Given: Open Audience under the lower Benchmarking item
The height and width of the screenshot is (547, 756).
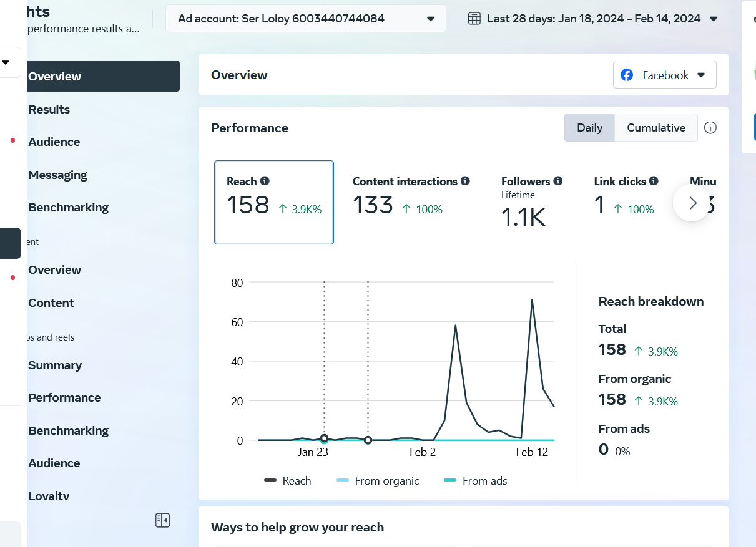Looking at the screenshot, I should [x=54, y=463].
